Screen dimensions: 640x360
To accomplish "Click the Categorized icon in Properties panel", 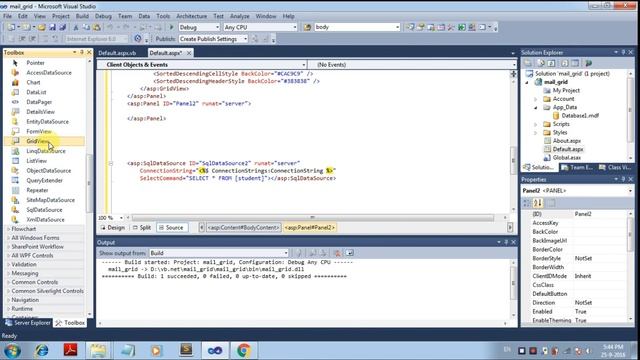I will click(527, 203).
